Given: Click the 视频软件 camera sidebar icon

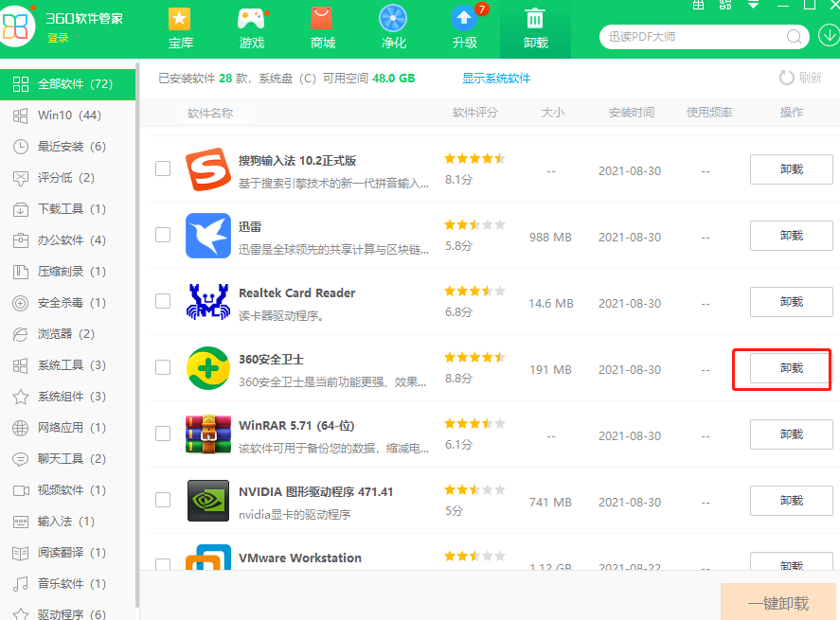Looking at the screenshot, I should [20, 490].
